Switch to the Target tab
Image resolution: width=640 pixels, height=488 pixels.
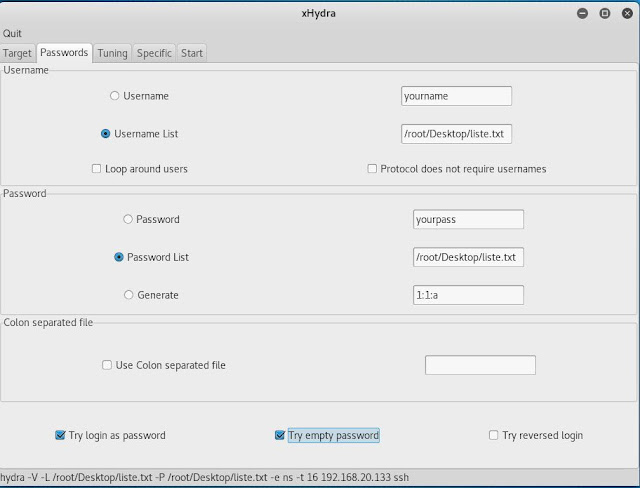tap(17, 53)
